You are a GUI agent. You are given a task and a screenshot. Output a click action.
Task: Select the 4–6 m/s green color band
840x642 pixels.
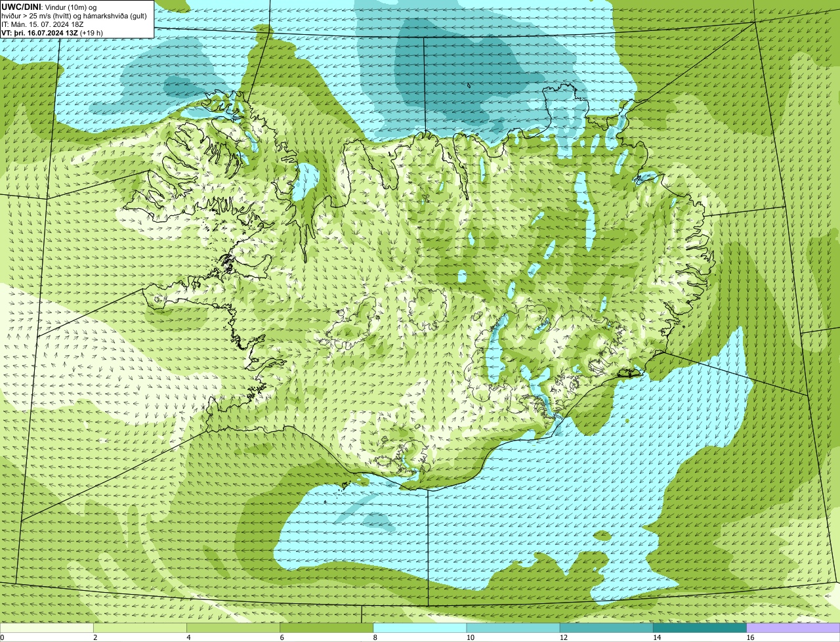[233, 628]
